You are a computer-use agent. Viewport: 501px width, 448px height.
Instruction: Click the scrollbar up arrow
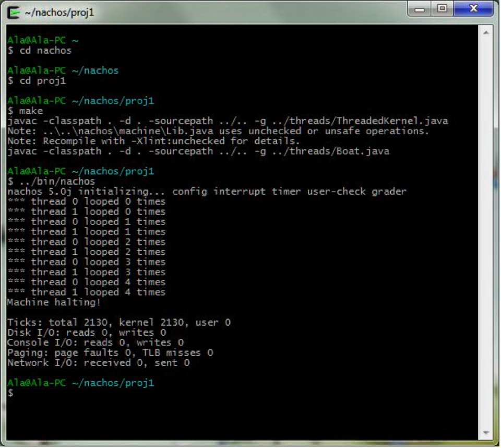pyautogui.click(x=486, y=32)
